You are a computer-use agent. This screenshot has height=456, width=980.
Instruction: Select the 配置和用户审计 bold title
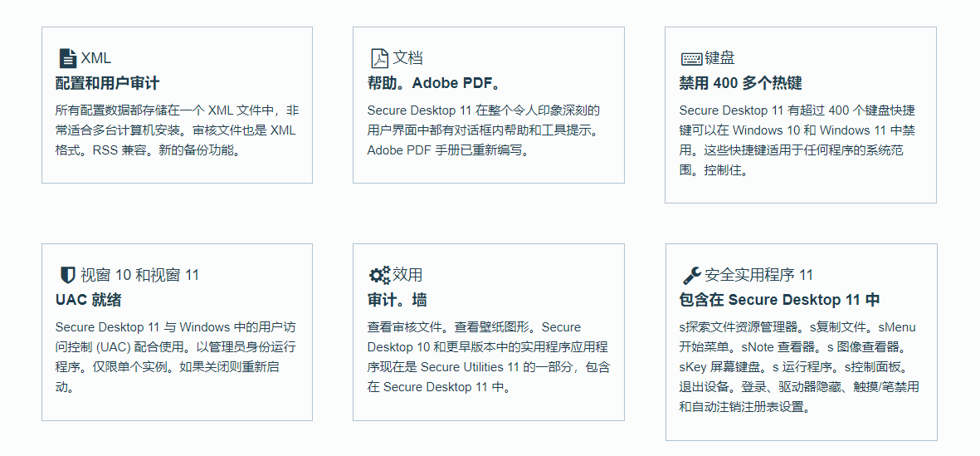coord(107,83)
